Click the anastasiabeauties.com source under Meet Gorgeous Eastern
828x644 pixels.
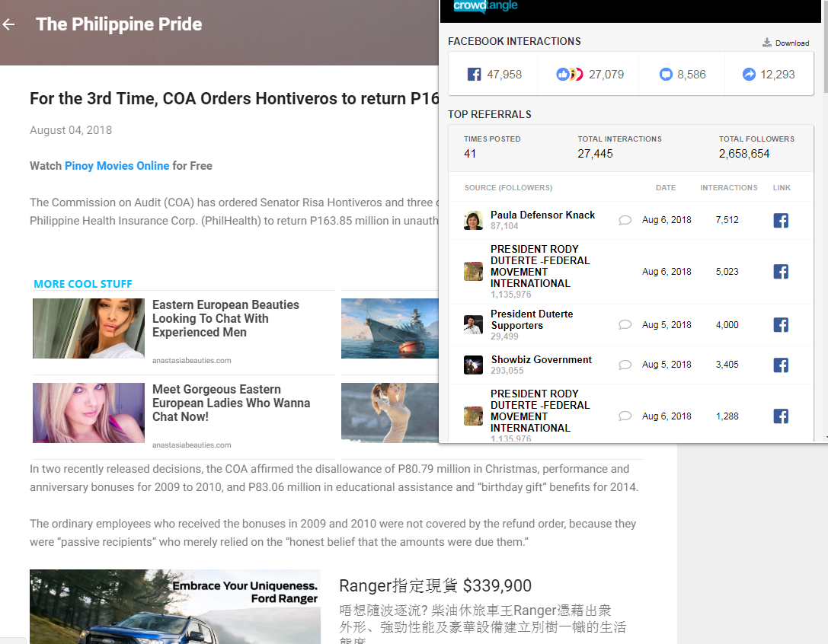(192, 445)
